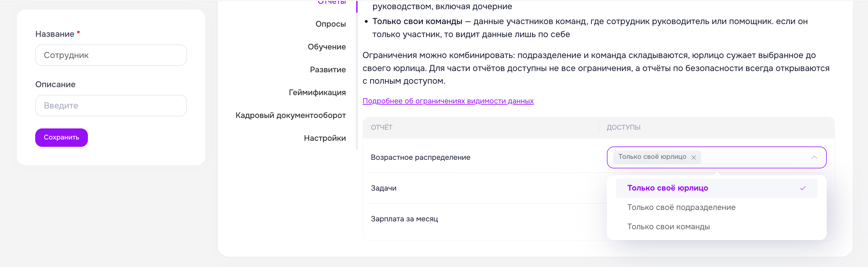The width and height of the screenshot is (868, 267).
Task: Focus the 'Описание' input field
Action: tap(111, 106)
